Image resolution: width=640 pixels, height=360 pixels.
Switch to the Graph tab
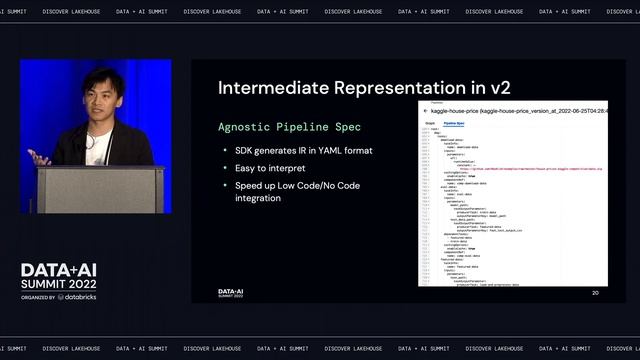[430, 123]
